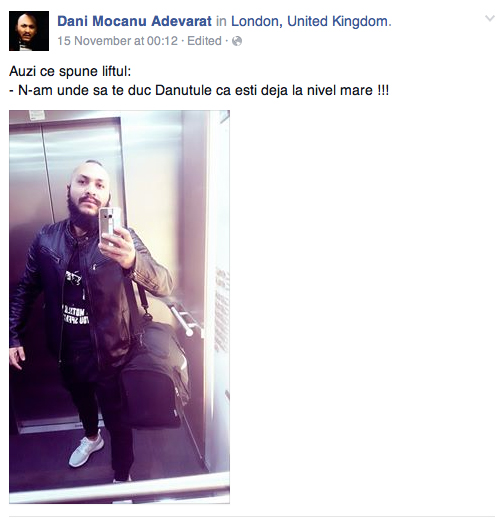Image resolution: width=502 pixels, height=518 pixels.
Task: Open the elevator selfie photo
Action: 119,307
